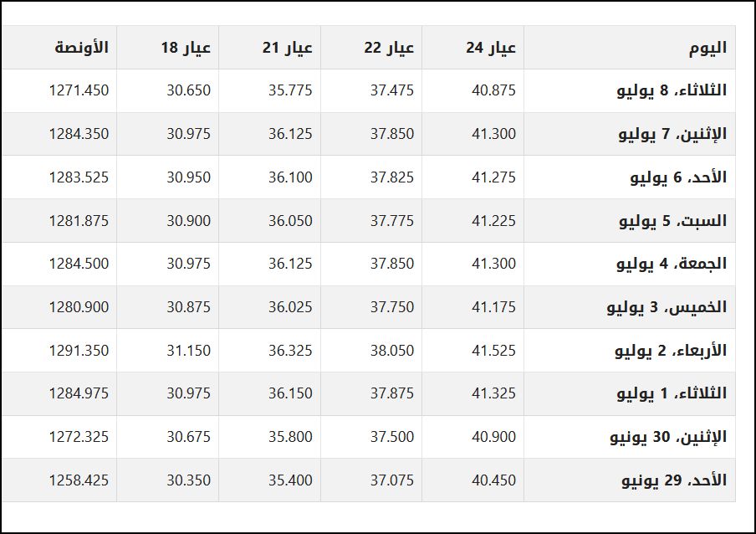The width and height of the screenshot is (756, 534).
Task: Click the ounce price 1291.350
Action: pos(79,350)
